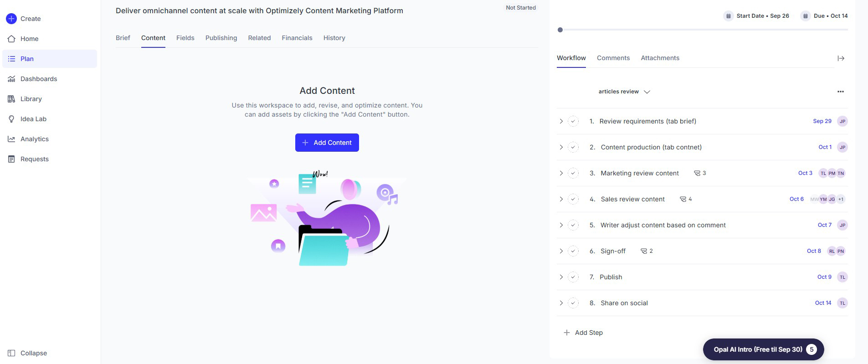Expand the Sign-off step row
This screenshot has height=364, width=868.
pyautogui.click(x=561, y=251)
